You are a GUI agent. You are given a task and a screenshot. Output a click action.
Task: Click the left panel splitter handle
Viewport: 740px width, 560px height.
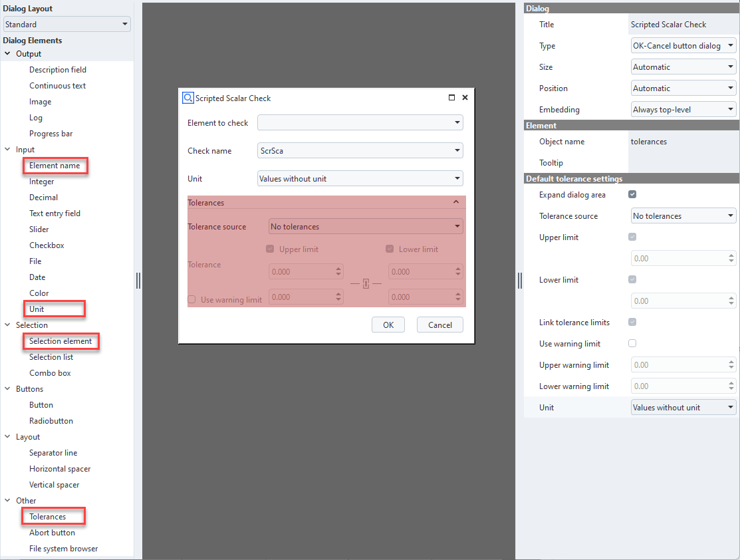click(x=138, y=281)
